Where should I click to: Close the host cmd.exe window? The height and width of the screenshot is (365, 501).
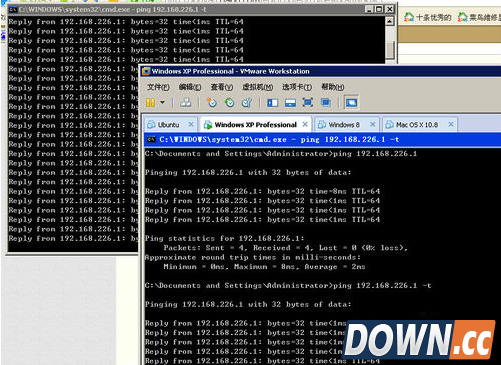[389, 9]
